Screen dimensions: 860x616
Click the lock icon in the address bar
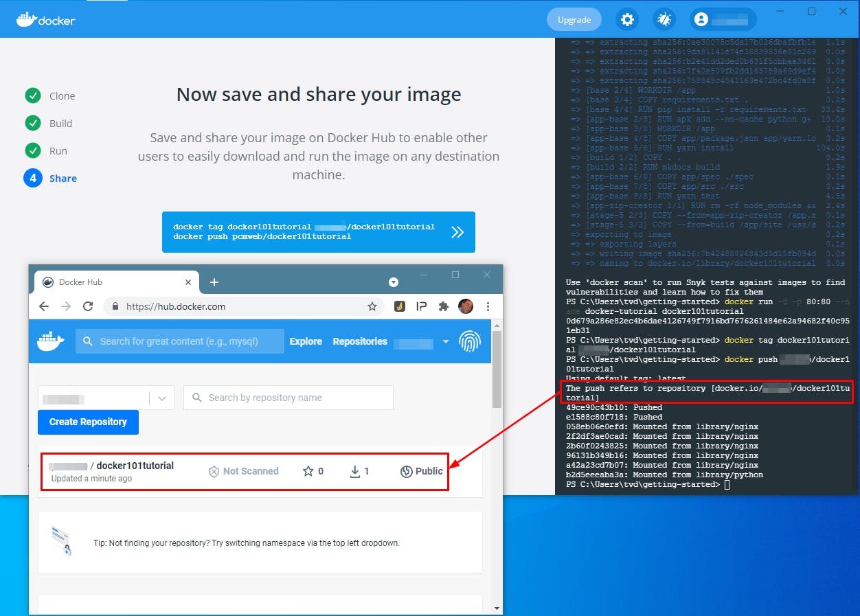[115, 306]
